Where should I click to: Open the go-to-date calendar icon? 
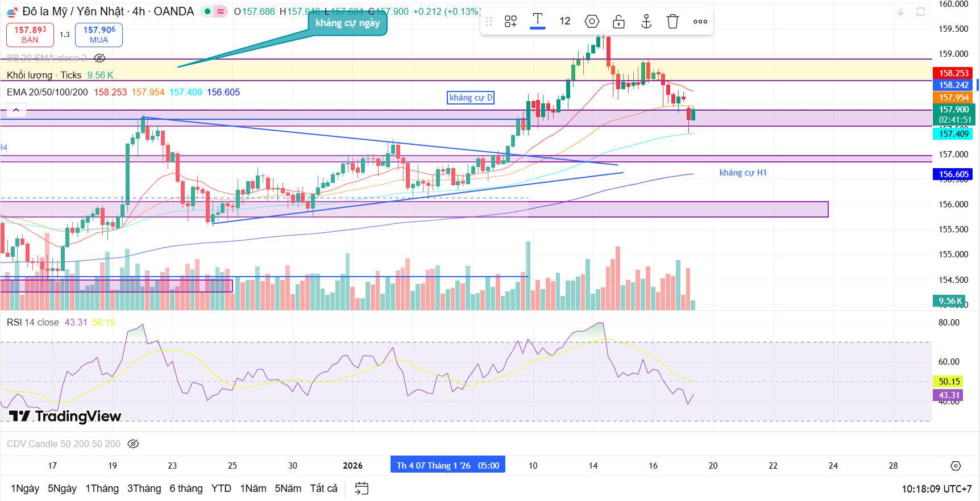coord(362,489)
